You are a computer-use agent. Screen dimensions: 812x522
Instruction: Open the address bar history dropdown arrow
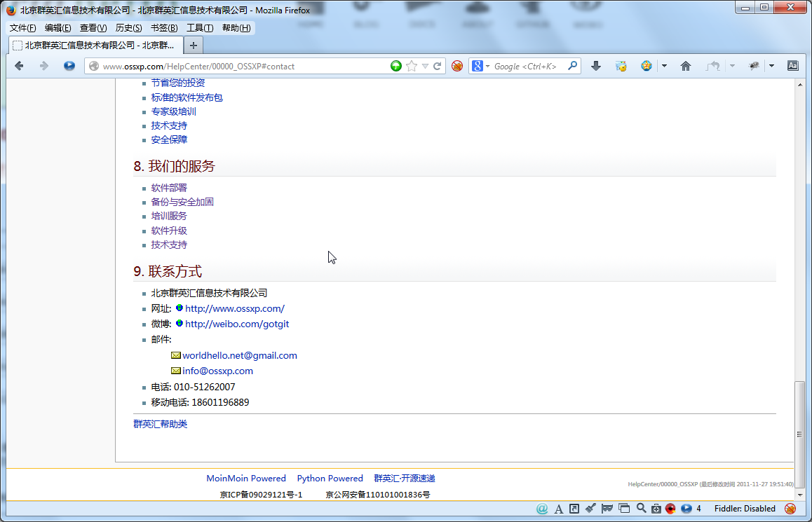pyautogui.click(x=425, y=67)
